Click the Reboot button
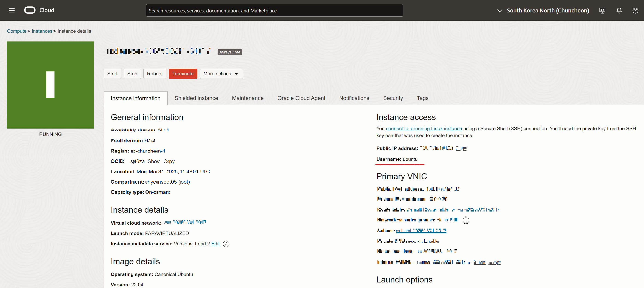644x288 pixels. [x=155, y=74]
